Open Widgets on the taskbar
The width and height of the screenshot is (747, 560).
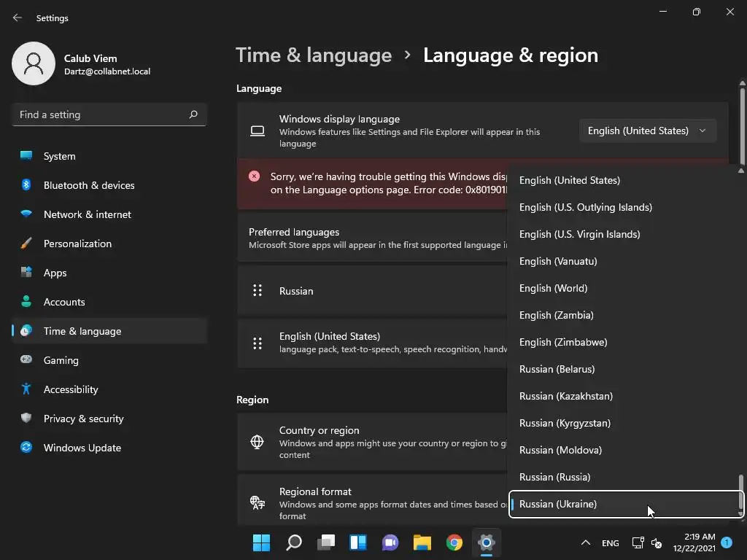pos(357,542)
